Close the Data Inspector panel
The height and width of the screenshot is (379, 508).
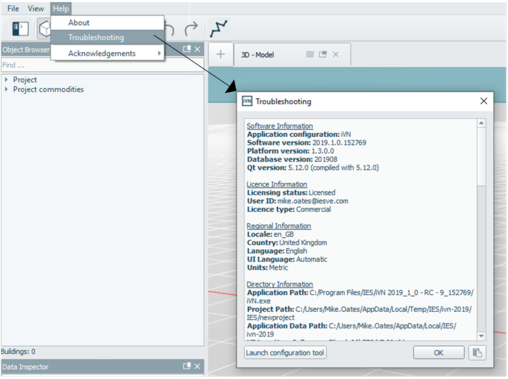coord(197,366)
